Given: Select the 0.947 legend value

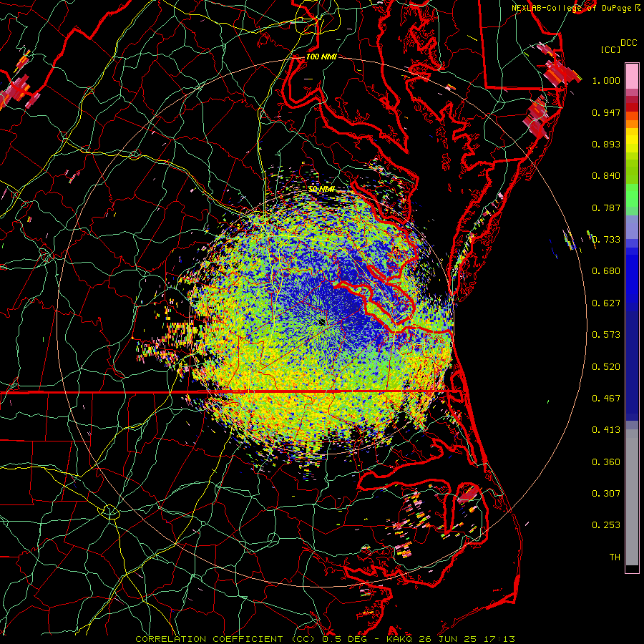Looking at the screenshot, I should click(x=606, y=112).
